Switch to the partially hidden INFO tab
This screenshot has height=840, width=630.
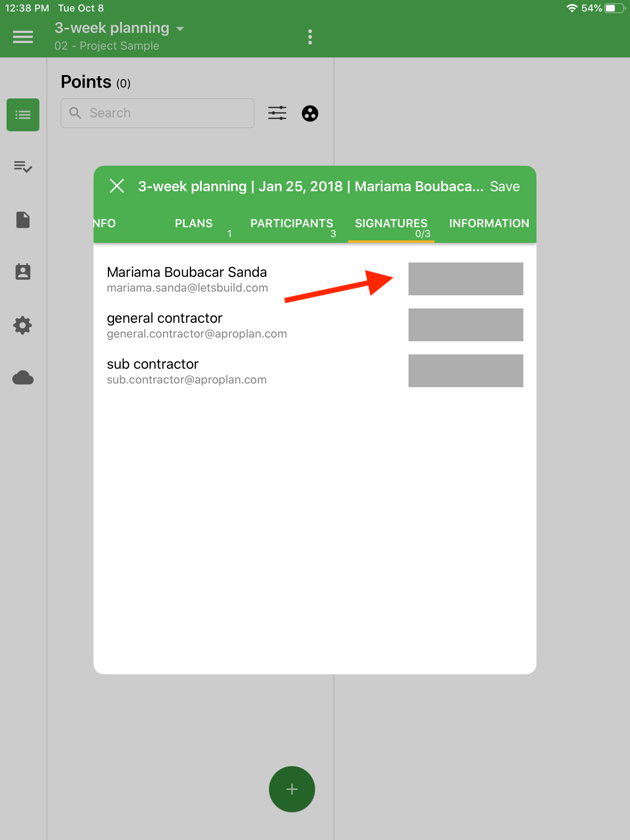[105, 223]
